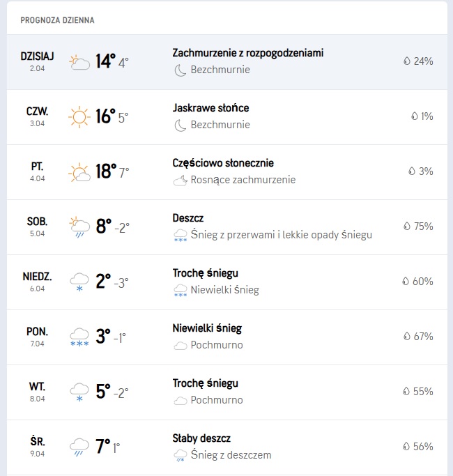The width and height of the screenshot is (453, 476).
Task: Click the rain shower icon for Sob. 5.04
Action: click(79, 227)
